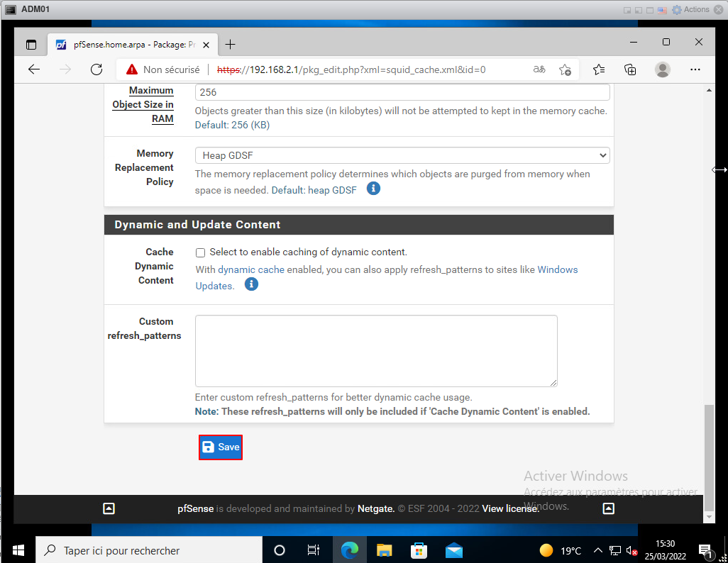Click the browser back arrow
This screenshot has width=728, height=563.
pyautogui.click(x=34, y=69)
